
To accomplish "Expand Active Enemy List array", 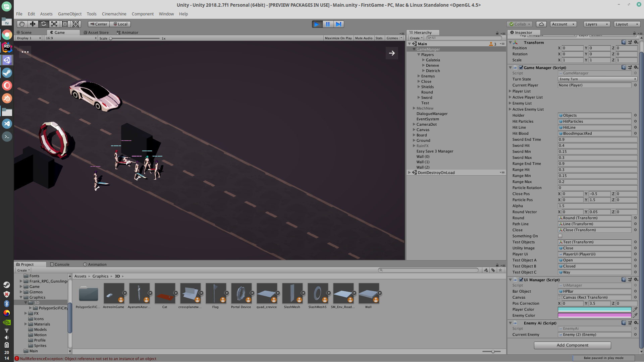I will pyautogui.click(x=510, y=109).
